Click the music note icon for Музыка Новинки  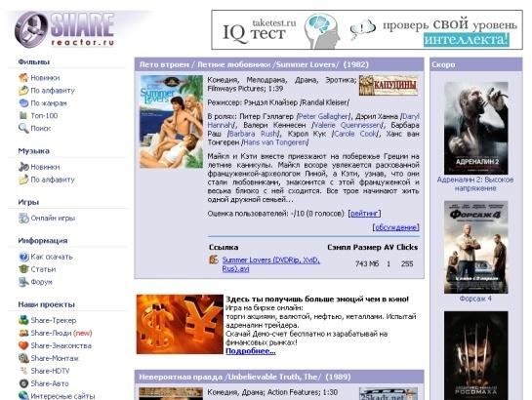point(23,167)
